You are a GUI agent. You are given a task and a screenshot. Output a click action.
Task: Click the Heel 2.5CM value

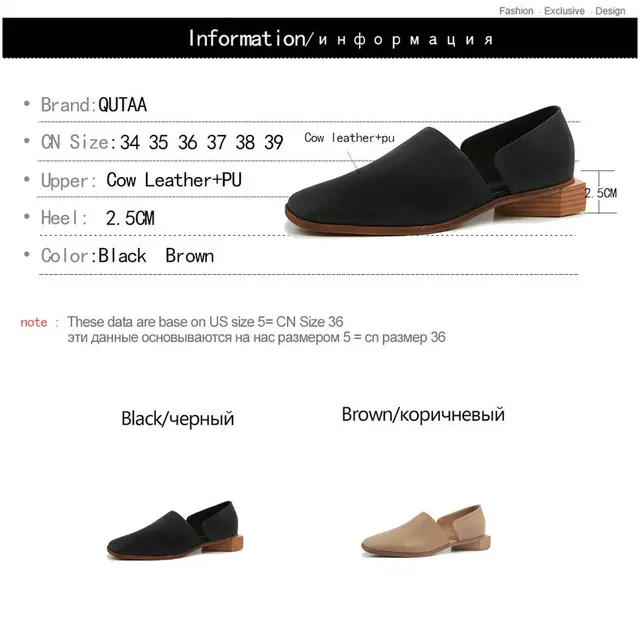130,218
